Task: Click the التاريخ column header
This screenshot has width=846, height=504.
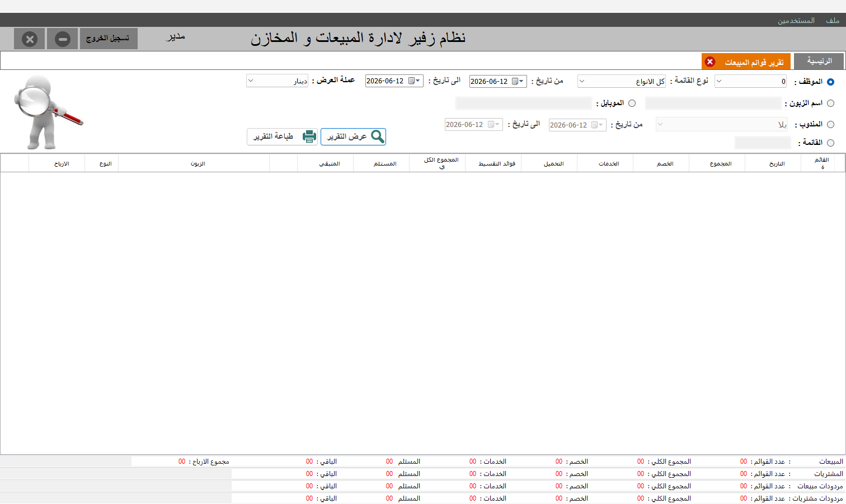Action: click(x=773, y=163)
